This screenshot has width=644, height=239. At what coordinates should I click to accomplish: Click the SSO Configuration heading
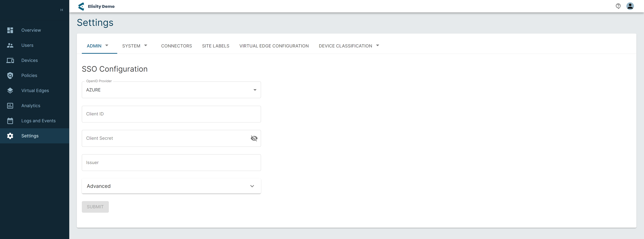click(x=115, y=69)
